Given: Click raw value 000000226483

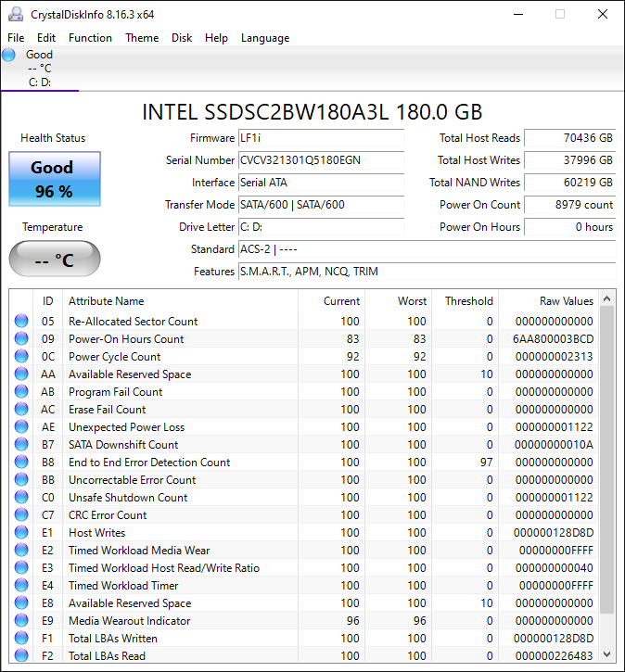Looking at the screenshot, I should [x=555, y=655].
